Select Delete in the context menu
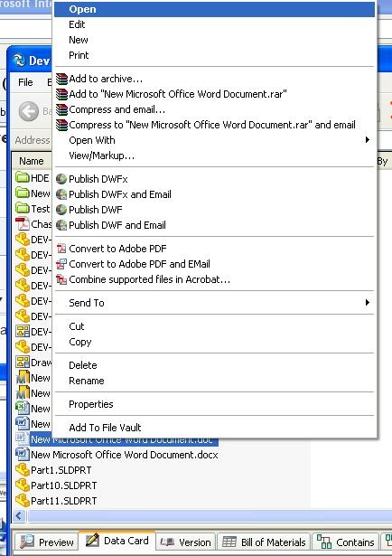392x556 pixels. tap(214, 365)
